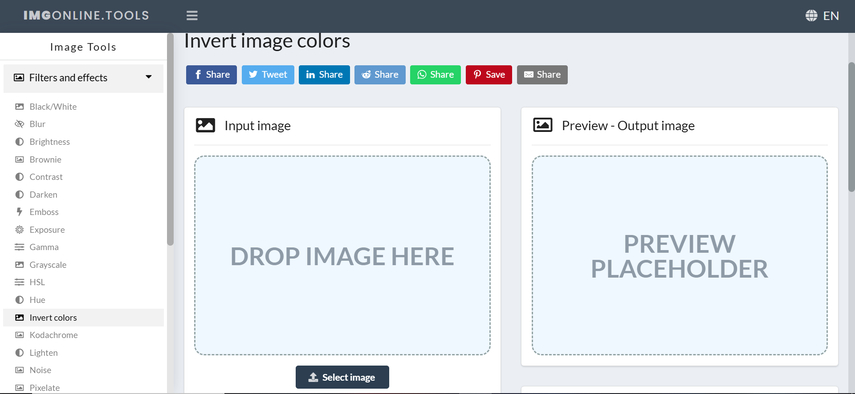Image resolution: width=855 pixels, height=394 pixels.
Task: Share the page via email
Action: (x=543, y=75)
